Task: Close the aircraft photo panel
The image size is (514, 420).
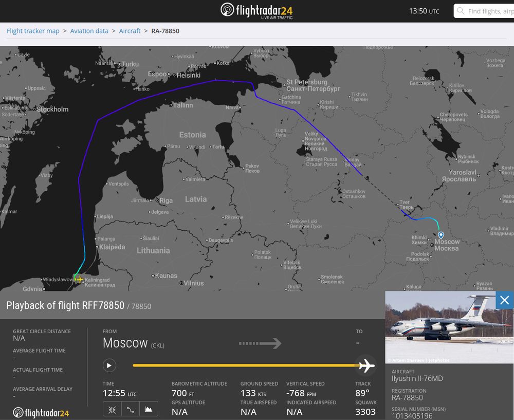Action: tap(505, 300)
